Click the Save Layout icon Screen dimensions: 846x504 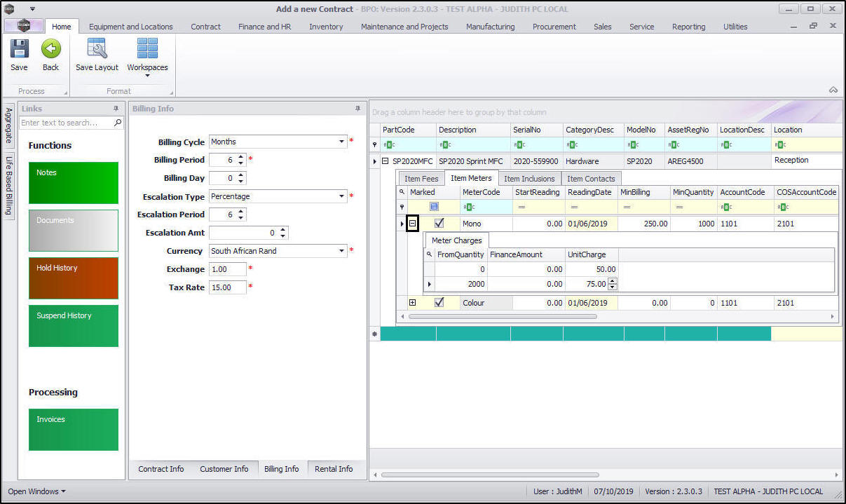[x=97, y=49]
